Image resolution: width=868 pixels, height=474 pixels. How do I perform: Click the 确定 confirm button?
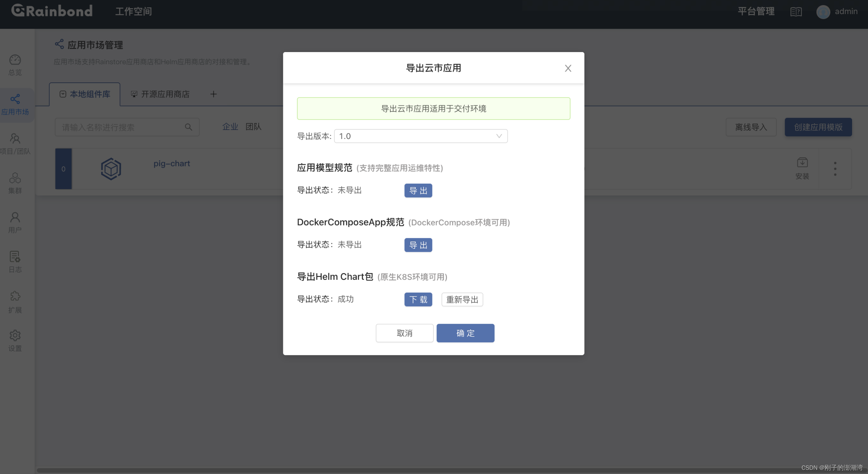[465, 333]
